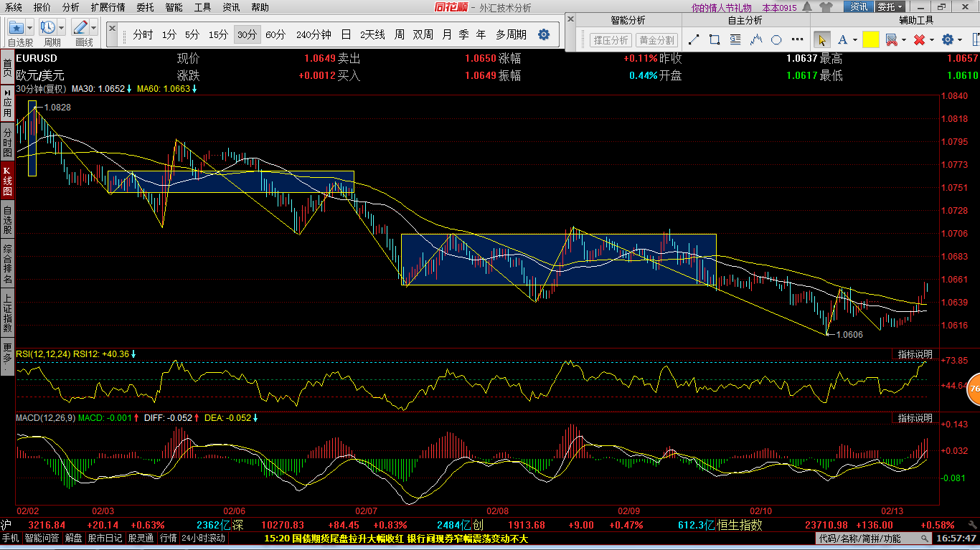Expand the 自选股 dropdown arrow
The width and height of the screenshot is (980, 550).
(x=31, y=27)
